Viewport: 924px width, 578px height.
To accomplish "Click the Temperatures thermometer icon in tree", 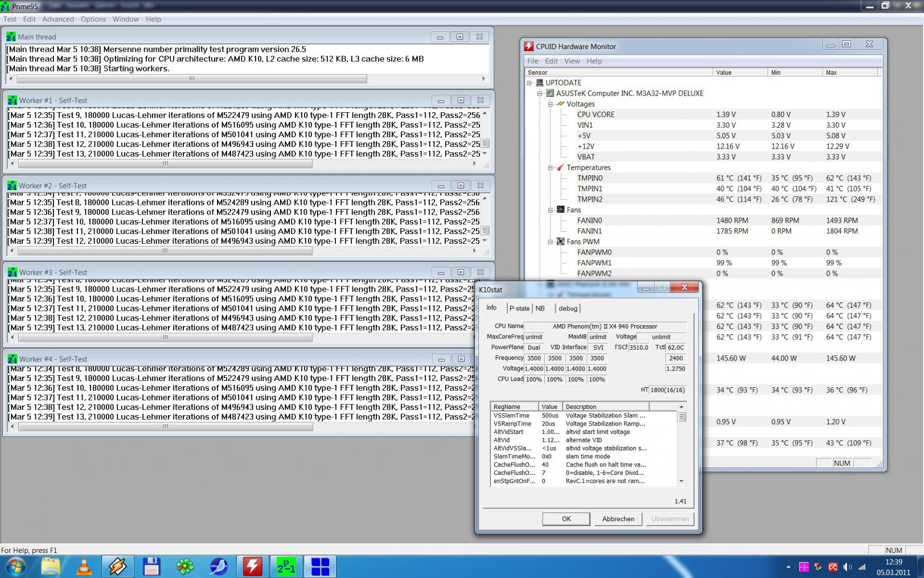I will (x=560, y=167).
